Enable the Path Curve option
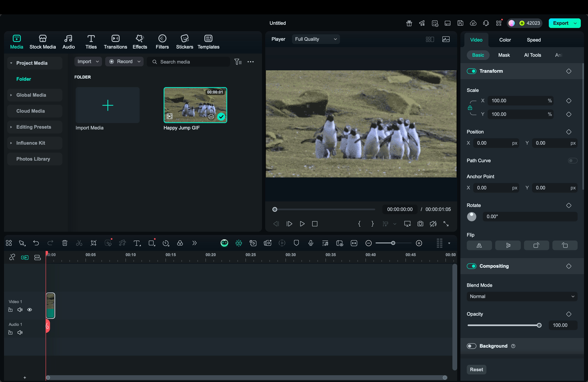 point(572,161)
